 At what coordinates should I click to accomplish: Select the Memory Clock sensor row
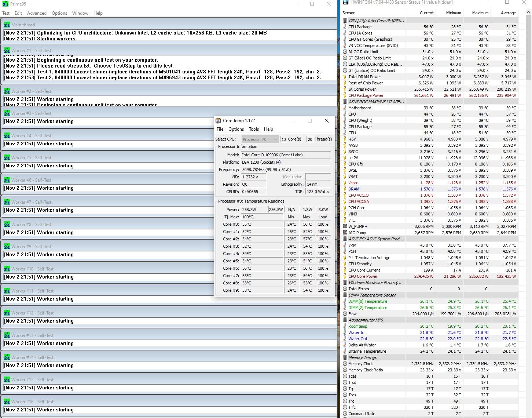(x=430, y=364)
